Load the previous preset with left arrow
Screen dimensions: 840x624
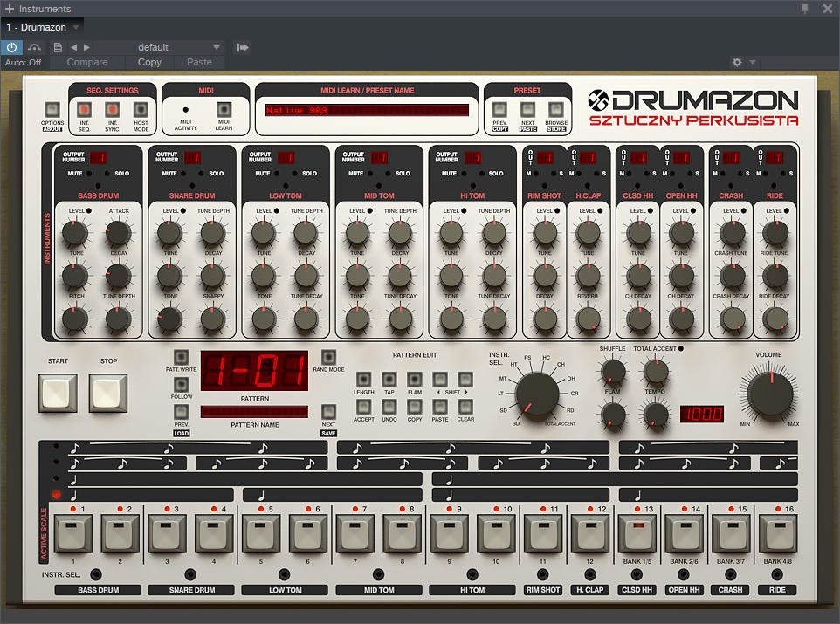click(x=74, y=47)
